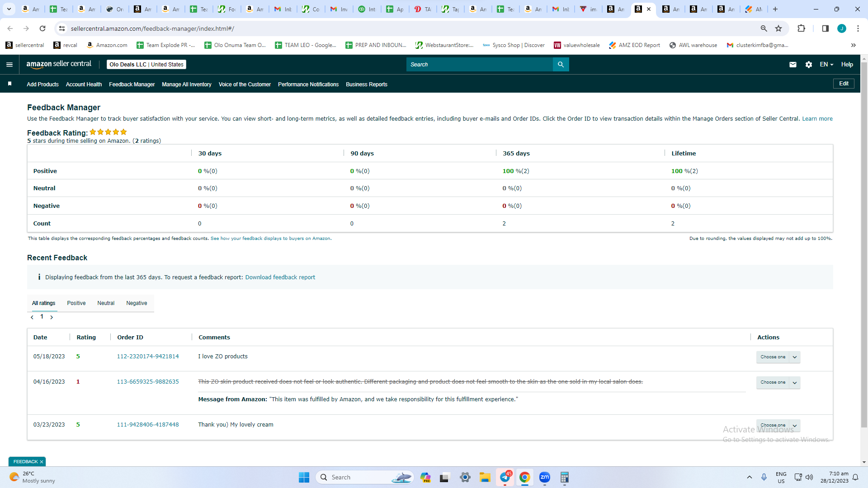868x488 pixels.
Task: Open the sellercentral bookmark
Action: (x=25, y=45)
